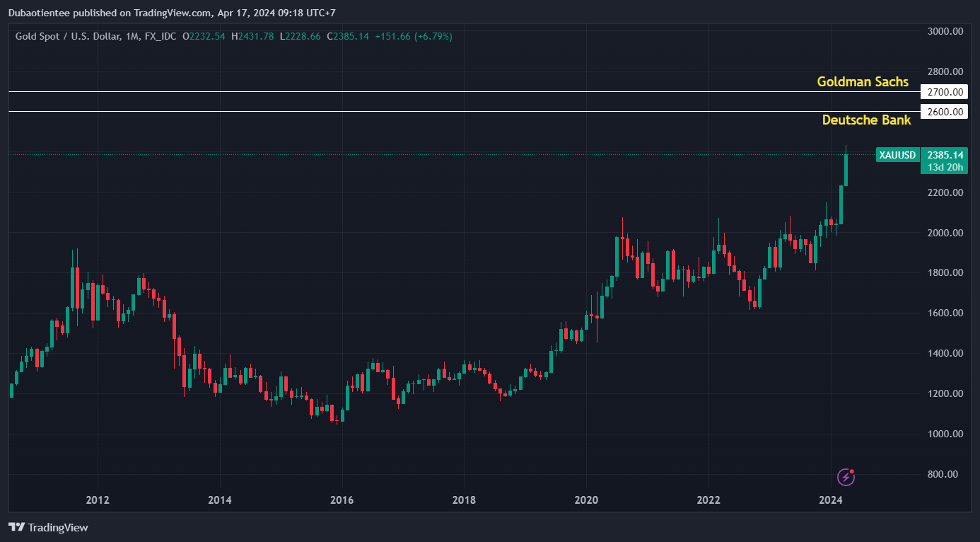Click the +151.66 (+6.79%) change text
This screenshot has height=542, width=980.
tap(414, 36)
